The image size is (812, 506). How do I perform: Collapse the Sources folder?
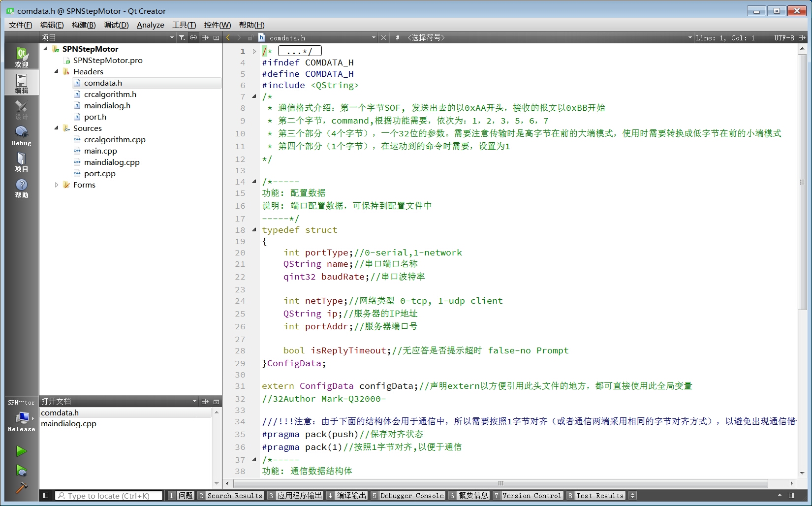(56, 128)
